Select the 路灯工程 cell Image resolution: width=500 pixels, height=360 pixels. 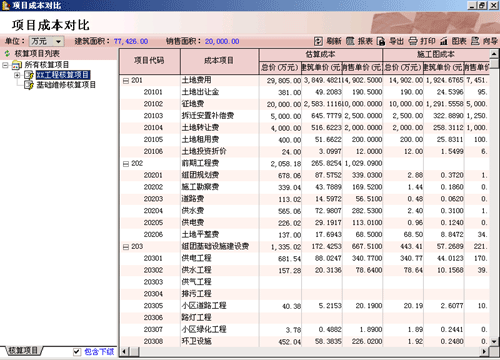pos(220,318)
